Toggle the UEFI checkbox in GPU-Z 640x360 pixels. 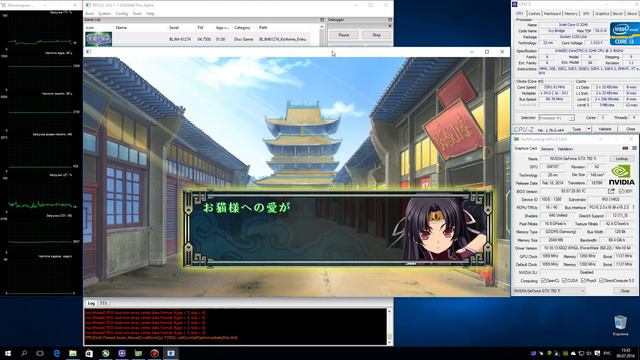621,191
